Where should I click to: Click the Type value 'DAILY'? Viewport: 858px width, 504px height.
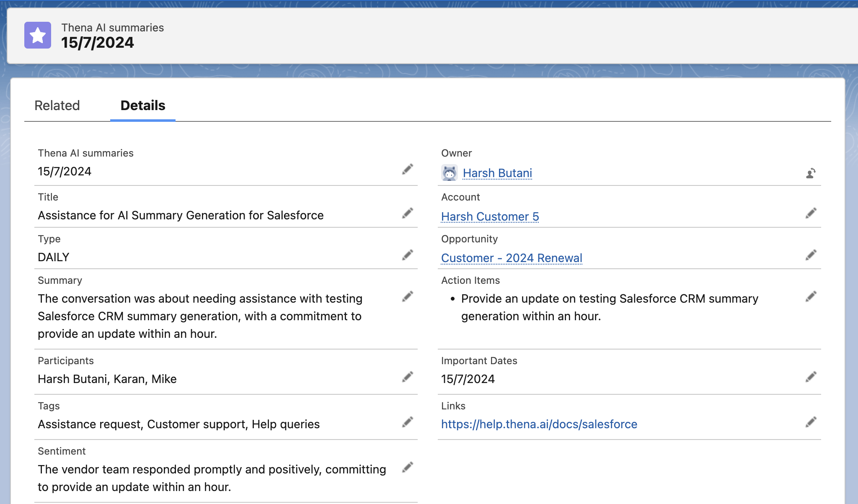(54, 257)
